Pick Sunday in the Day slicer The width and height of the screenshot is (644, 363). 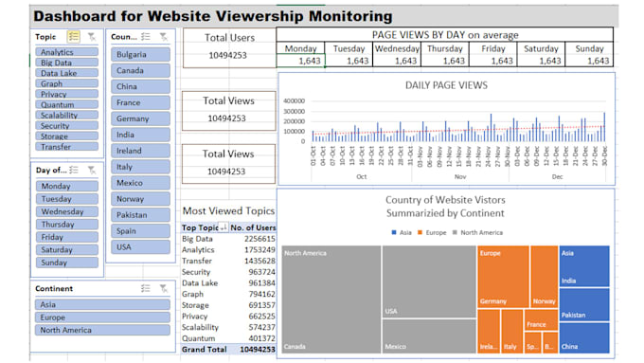(67, 263)
